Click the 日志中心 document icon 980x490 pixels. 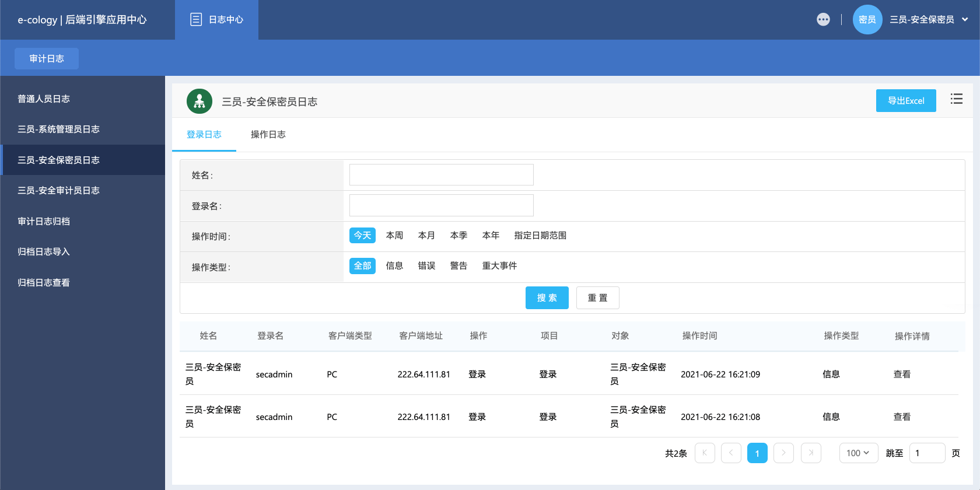[196, 19]
